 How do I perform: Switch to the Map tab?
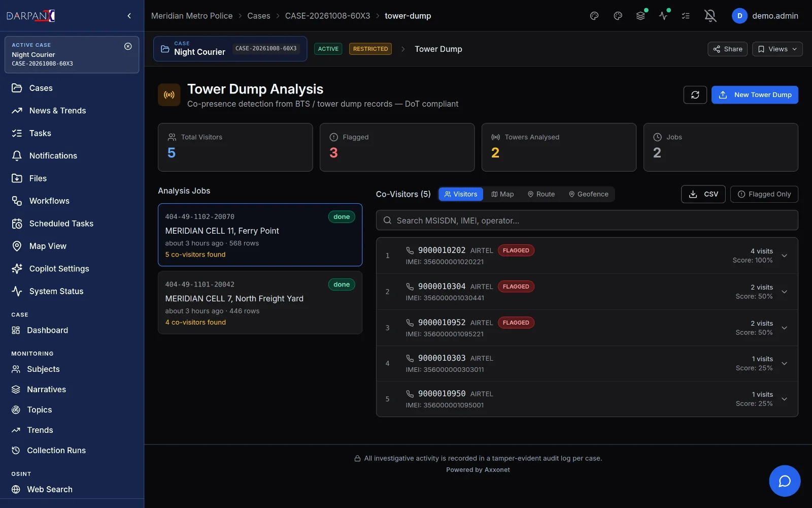coord(502,194)
